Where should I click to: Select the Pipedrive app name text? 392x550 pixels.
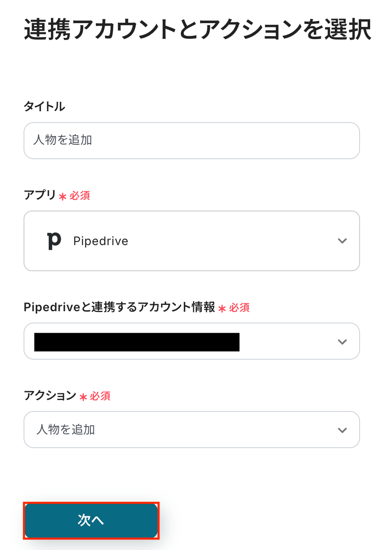tap(101, 241)
